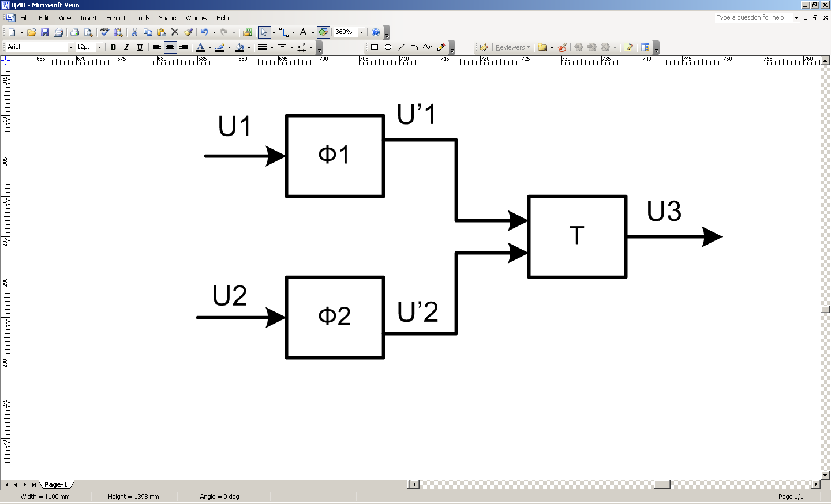
Task: Set Align Left text alignment
Action: 156,47
